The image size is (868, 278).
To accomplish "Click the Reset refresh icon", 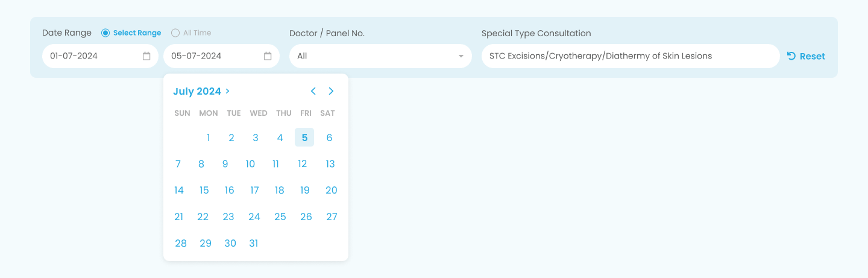I will (x=791, y=56).
